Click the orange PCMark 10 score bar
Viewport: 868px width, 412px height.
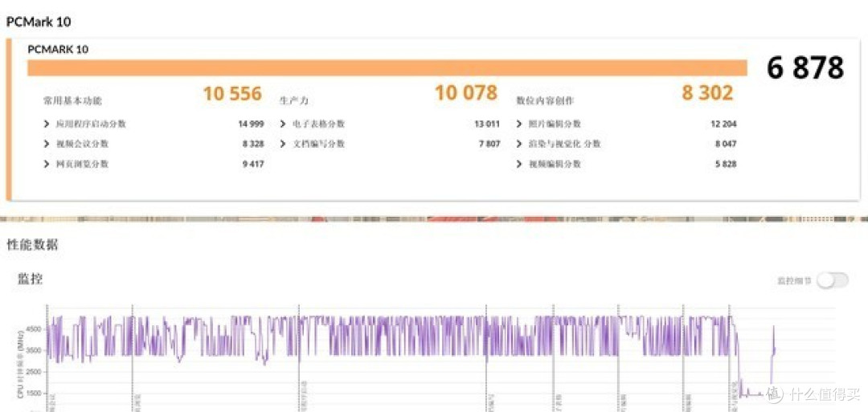387,68
